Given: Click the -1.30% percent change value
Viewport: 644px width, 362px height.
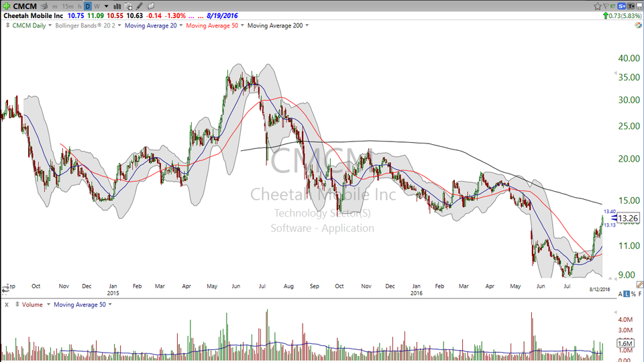Looking at the screenshot, I should (175, 15).
